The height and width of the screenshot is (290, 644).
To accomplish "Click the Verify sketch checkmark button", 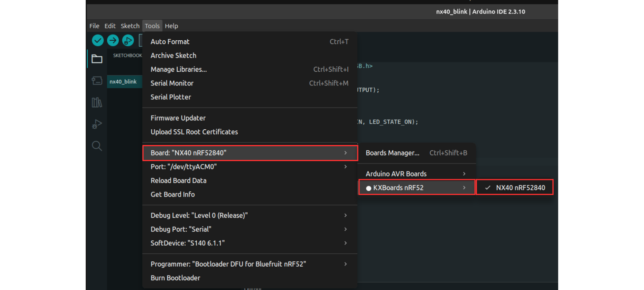I will tap(98, 40).
